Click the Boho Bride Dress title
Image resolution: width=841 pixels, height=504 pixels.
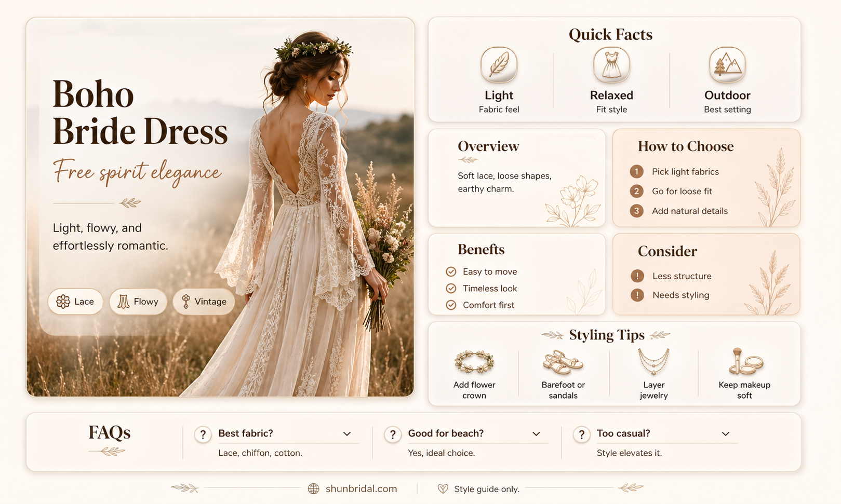140,113
